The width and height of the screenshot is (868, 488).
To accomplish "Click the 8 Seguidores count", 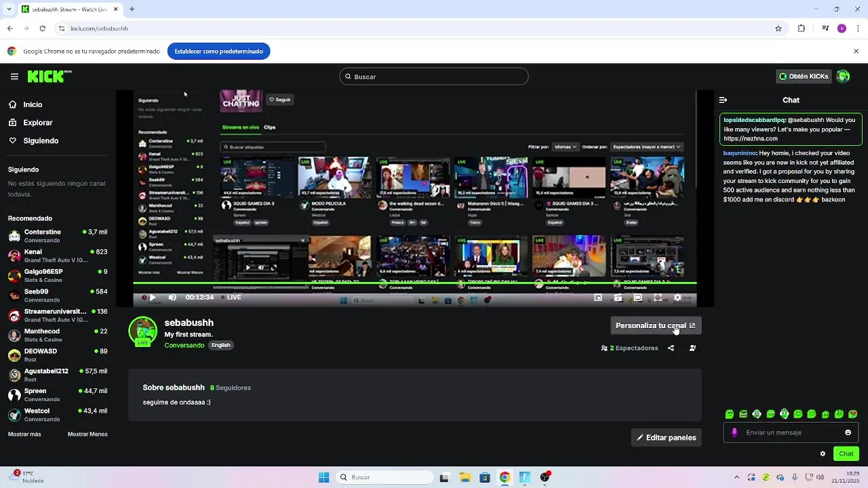I will tap(231, 388).
